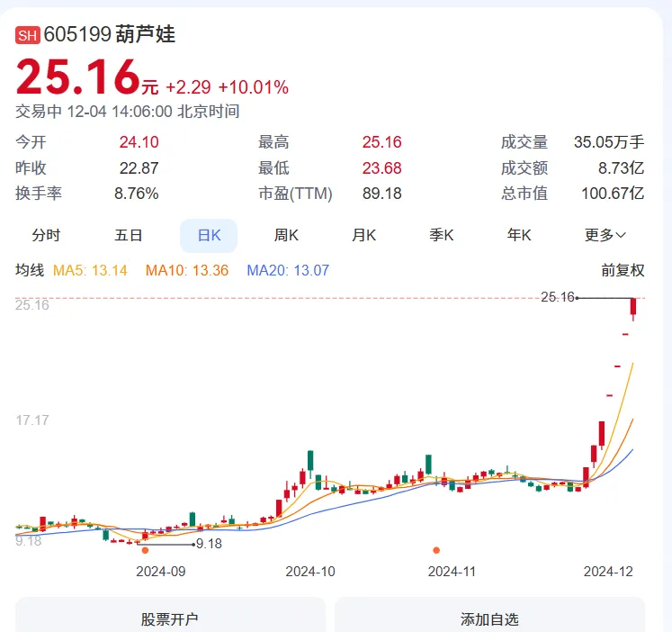672x632 pixels.
Task: Click the 股票开户 button
Action: [x=170, y=618]
